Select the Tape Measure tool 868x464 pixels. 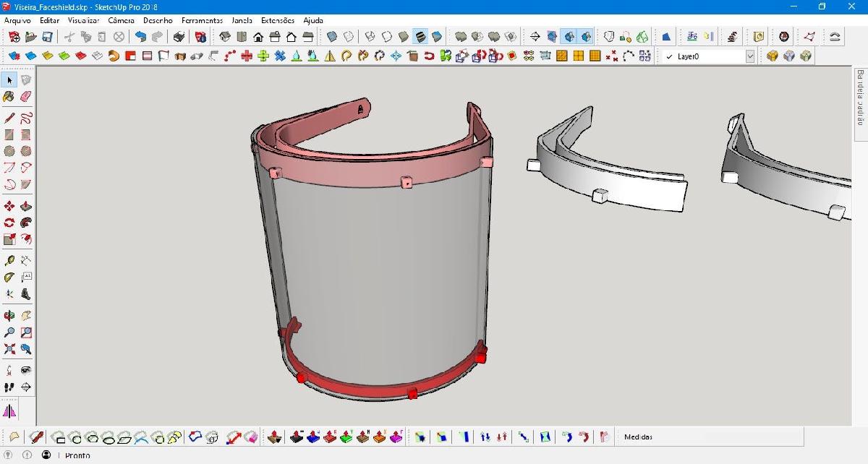(x=9, y=260)
